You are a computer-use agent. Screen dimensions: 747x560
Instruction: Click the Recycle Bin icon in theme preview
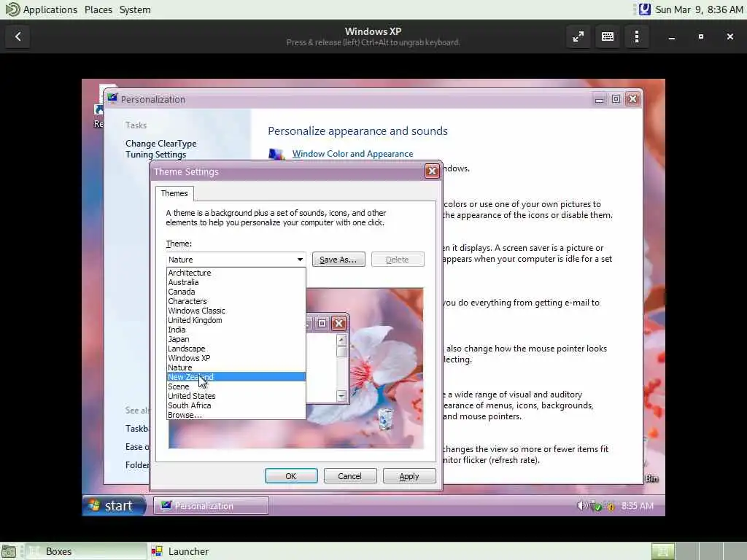tap(386, 419)
